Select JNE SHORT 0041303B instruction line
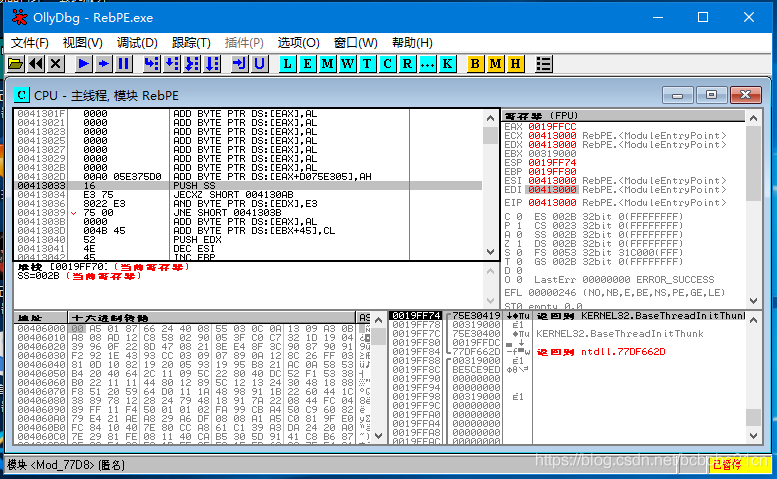The image size is (777, 479). pyautogui.click(x=248, y=213)
